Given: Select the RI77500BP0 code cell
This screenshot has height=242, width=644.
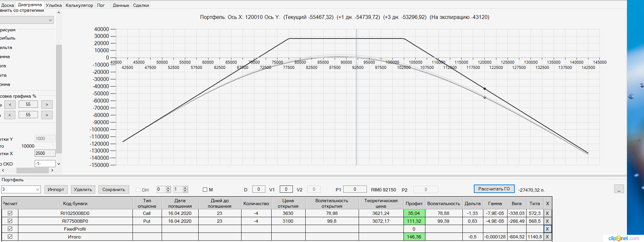Looking at the screenshot, I should coord(75,221).
